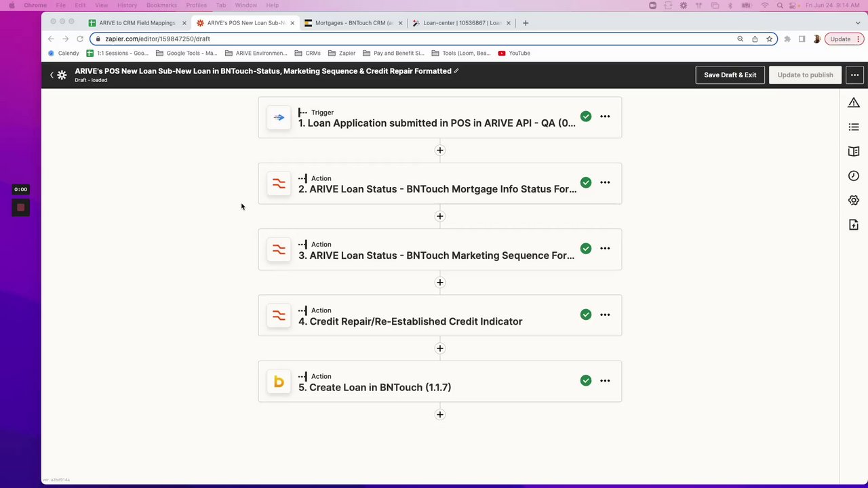
Task: Click the Zapier logo icon in header
Action: [62, 75]
